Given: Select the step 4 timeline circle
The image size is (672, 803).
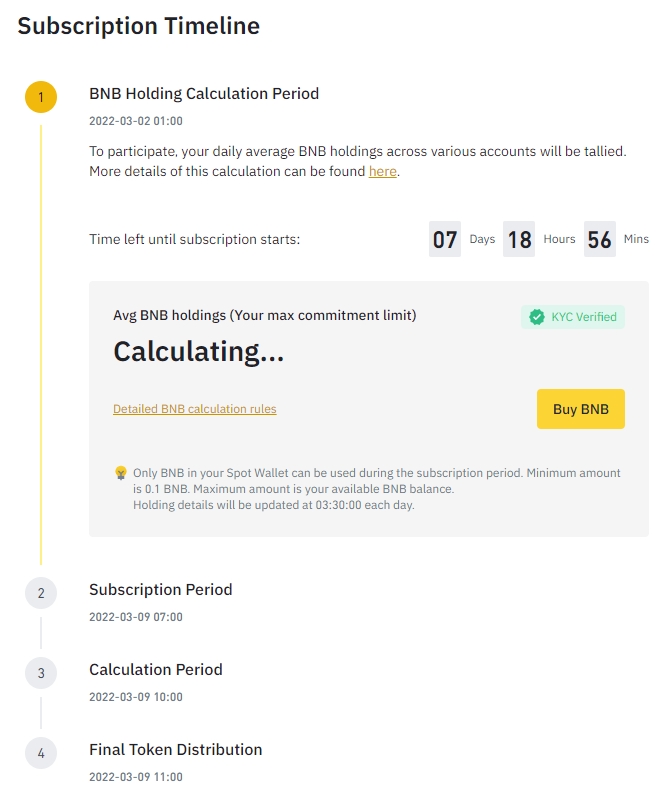Looking at the screenshot, I should click(x=41, y=753).
